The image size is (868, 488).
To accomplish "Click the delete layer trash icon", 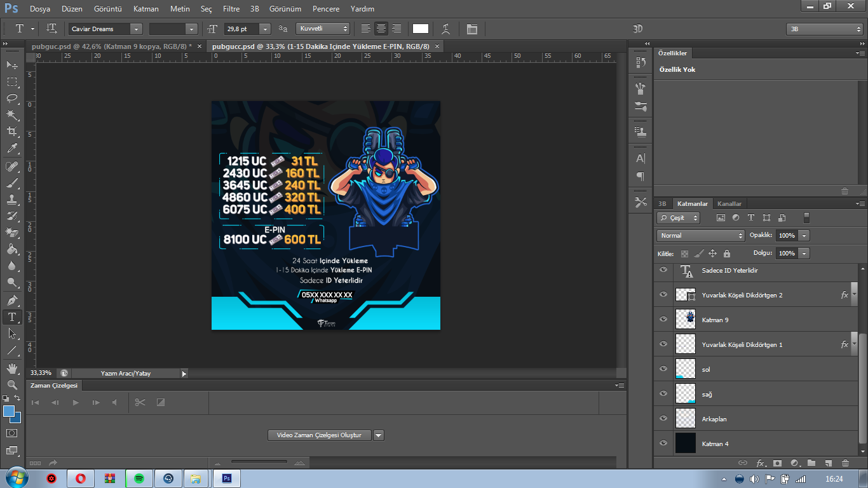I will click(845, 463).
